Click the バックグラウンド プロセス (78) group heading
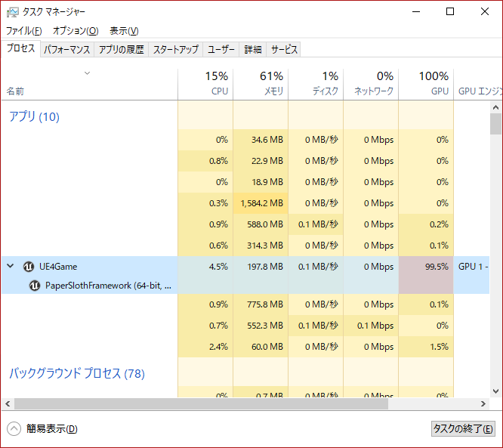This screenshot has width=503, height=448. (77, 373)
